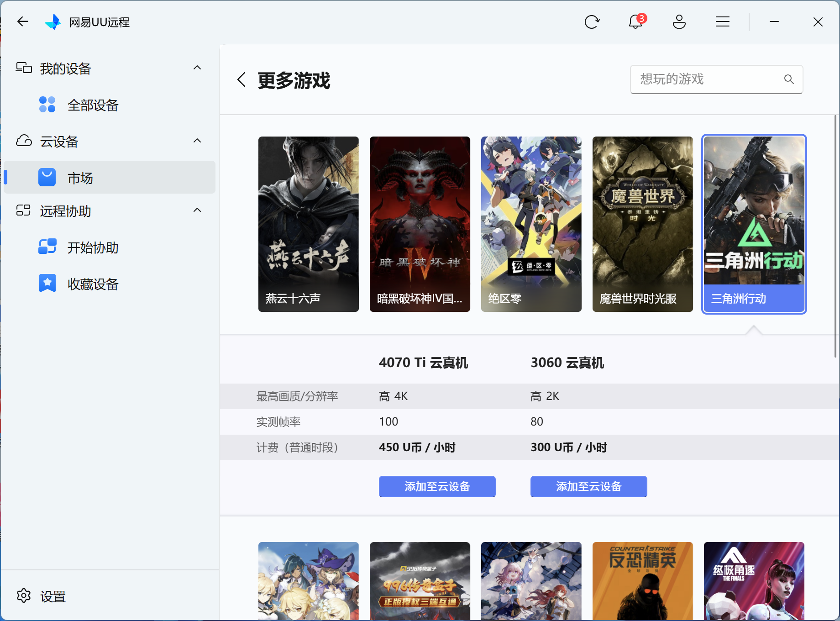
Task: Click the 开始协助 icon
Action: pyautogui.click(x=47, y=247)
